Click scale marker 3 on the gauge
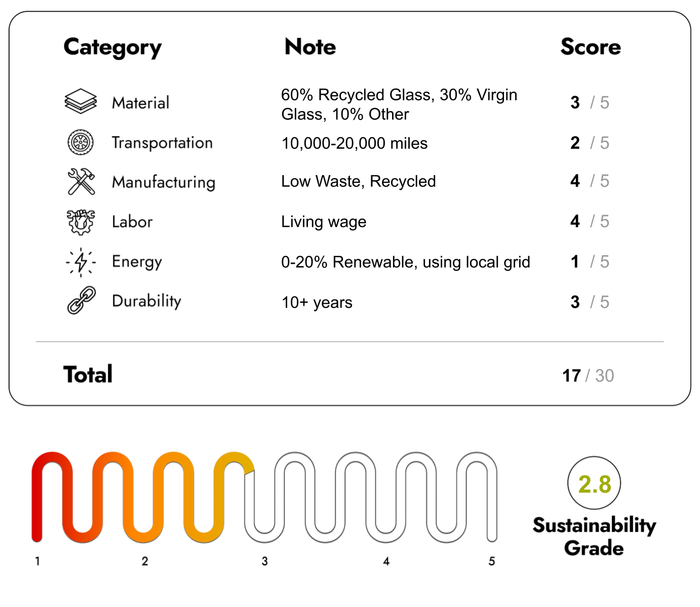700x607 pixels. (x=264, y=561)
